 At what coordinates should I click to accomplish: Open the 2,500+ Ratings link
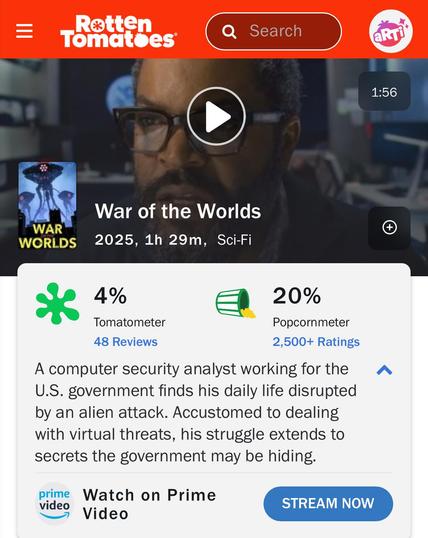click(x=316, y=342)
